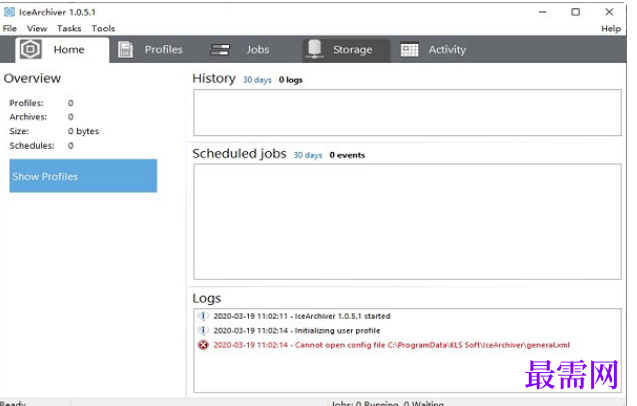637x406 pixels.
Task: Click the 'Schedules:' overview label
Action: coord(32,145)
